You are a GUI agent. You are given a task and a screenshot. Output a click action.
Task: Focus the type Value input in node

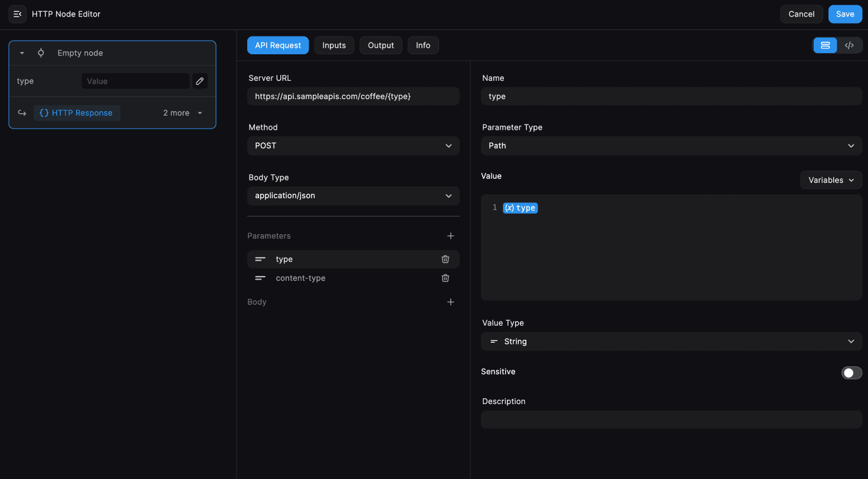click(136, 81)
